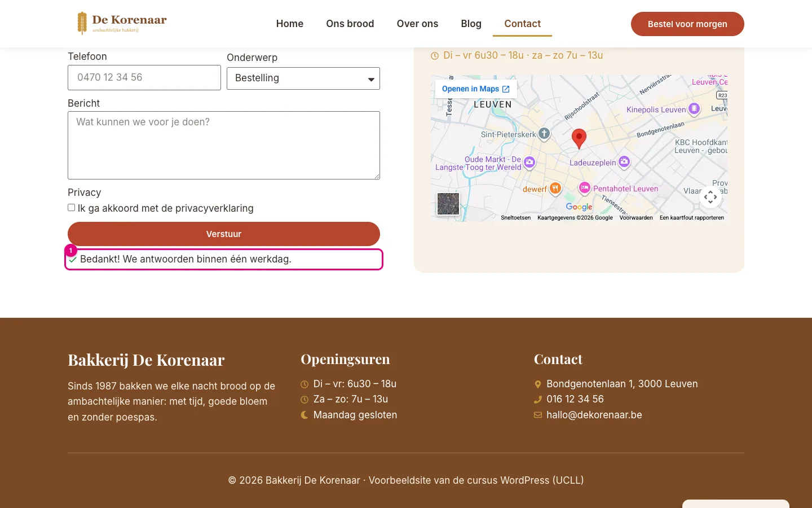812x508 pixels.
Task: Click in the Bericht text area
Action: point(224,146)
